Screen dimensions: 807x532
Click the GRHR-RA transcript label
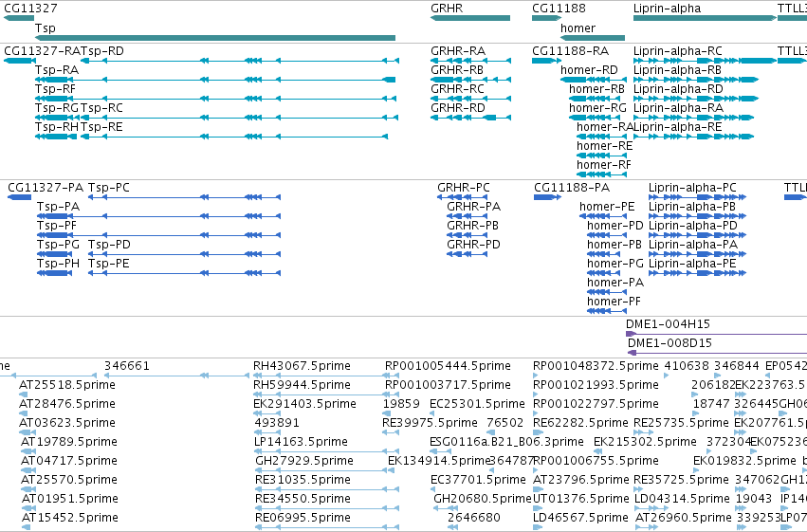pyautogui.click(x=458, y=51)
